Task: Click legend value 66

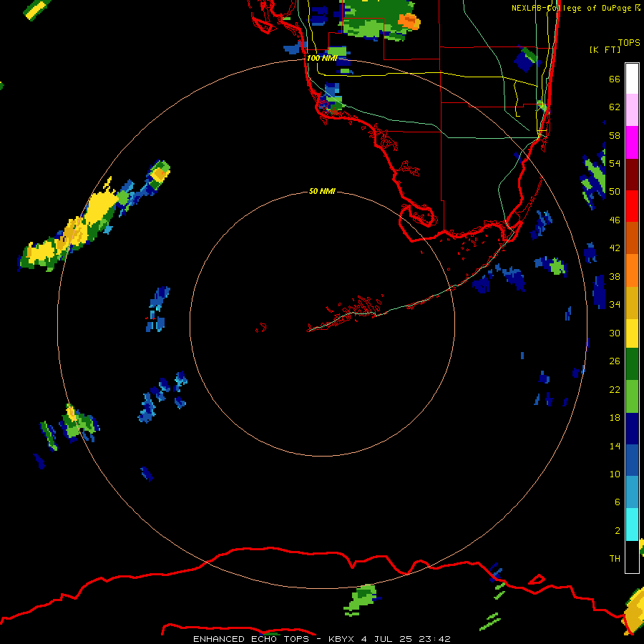Action: pos(615,79)
